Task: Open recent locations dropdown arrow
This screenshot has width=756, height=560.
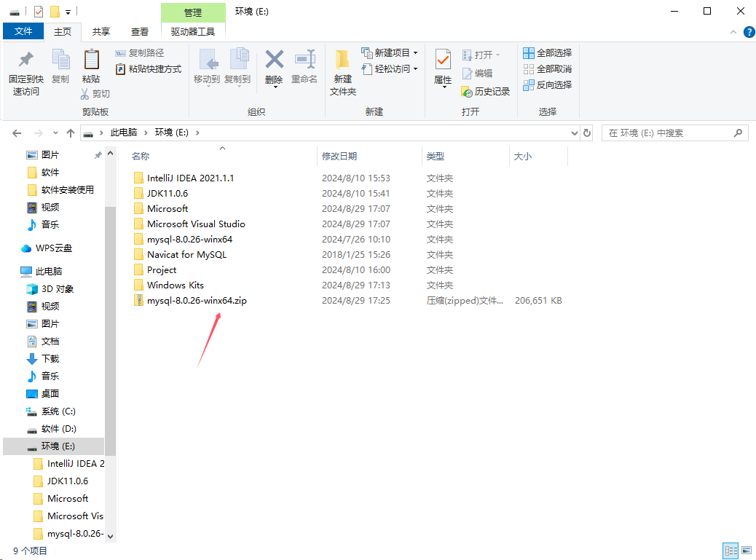Action: click(x=55, y=133)
